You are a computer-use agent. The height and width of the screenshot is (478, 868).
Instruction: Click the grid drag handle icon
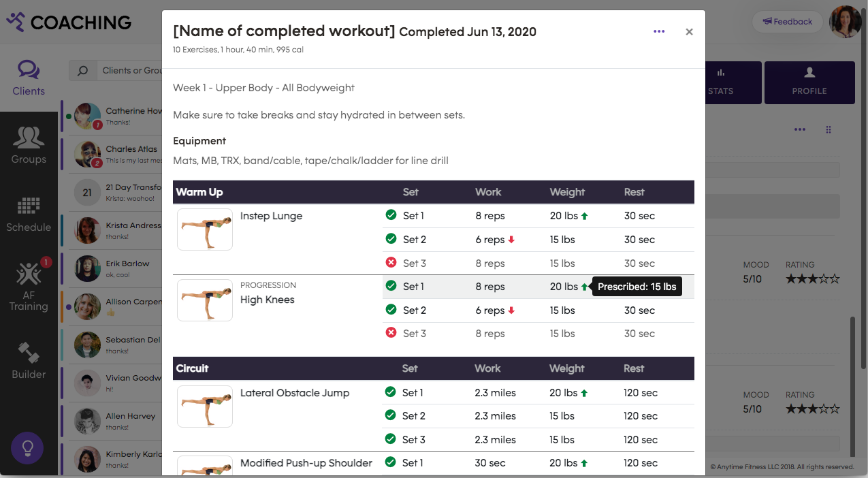click(x=829, y=129)
